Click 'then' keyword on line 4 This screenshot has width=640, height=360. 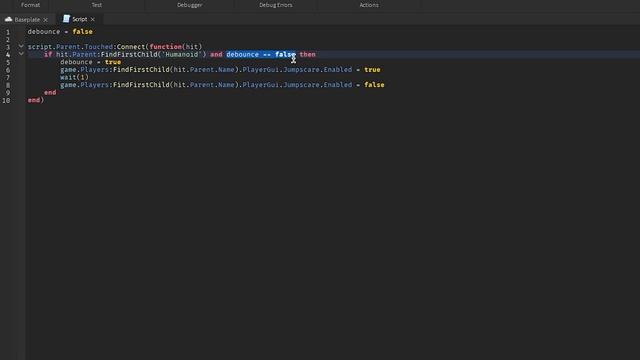click(x=307, y=54)
